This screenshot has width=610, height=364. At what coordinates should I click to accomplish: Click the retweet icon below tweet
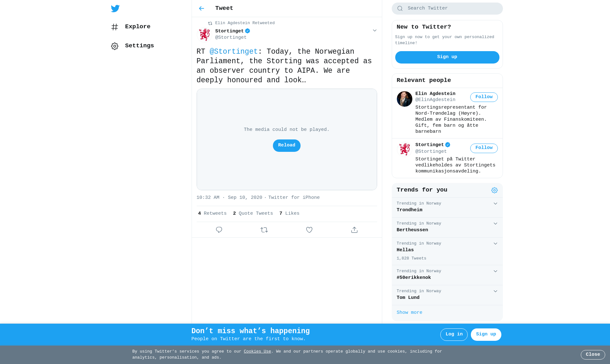click(x=264, y=230)
